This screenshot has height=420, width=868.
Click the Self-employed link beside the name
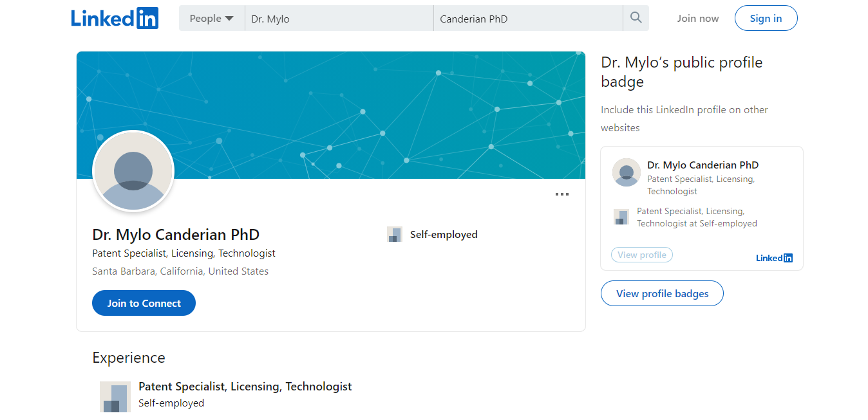(x=444, y=234)
